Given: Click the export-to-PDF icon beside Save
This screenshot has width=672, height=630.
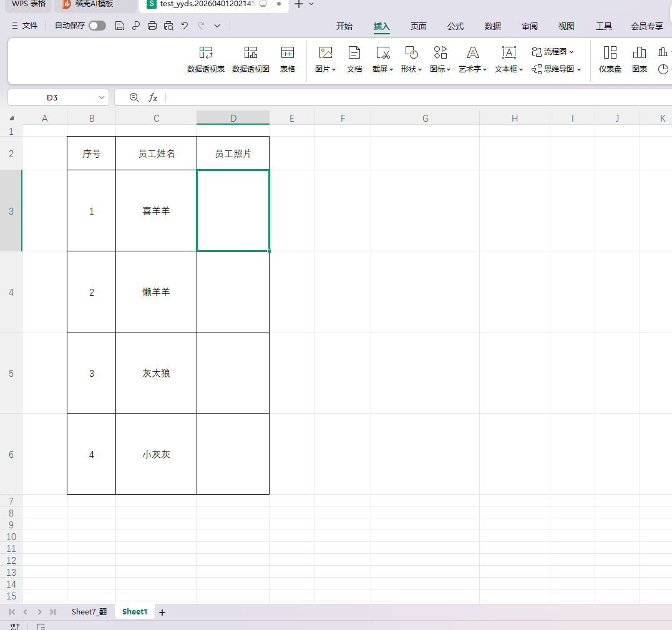Looking at the screenshot, I should (x=136, y=26).
